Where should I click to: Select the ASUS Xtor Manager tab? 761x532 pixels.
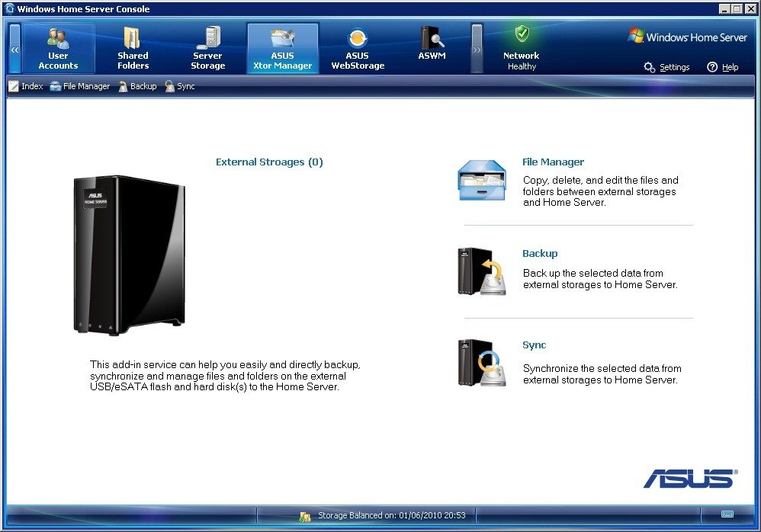[x=282, y=49]
